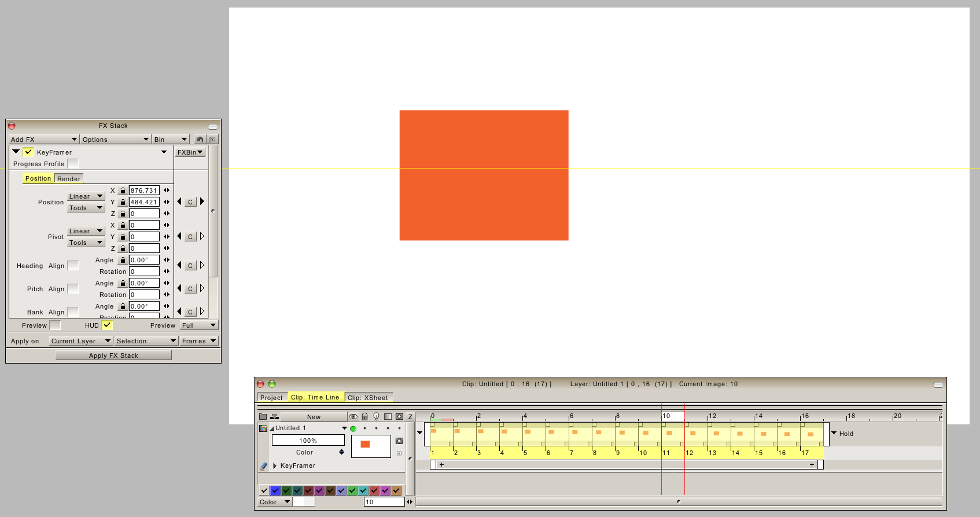This screenshot has height=517, width=980.
Task: Click the folder icon in timeline layer header
Action: 263,417
